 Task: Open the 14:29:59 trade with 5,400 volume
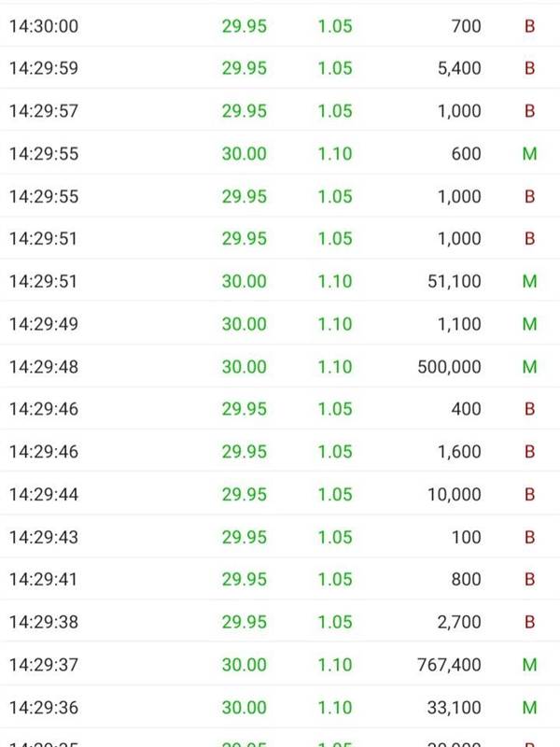tap(280, 68)
